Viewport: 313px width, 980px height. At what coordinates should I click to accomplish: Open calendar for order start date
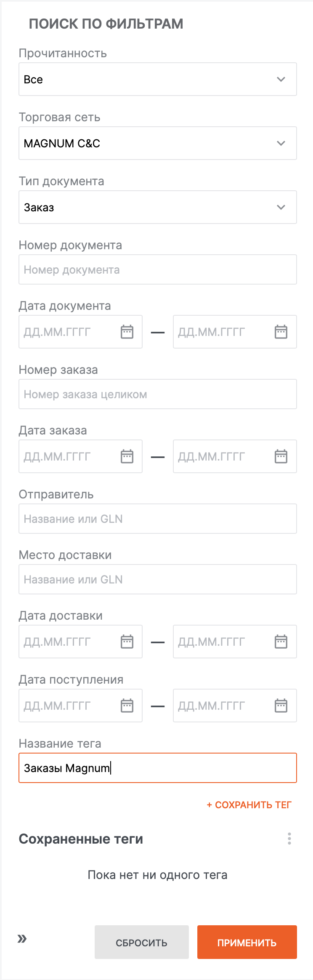point(127,456)
